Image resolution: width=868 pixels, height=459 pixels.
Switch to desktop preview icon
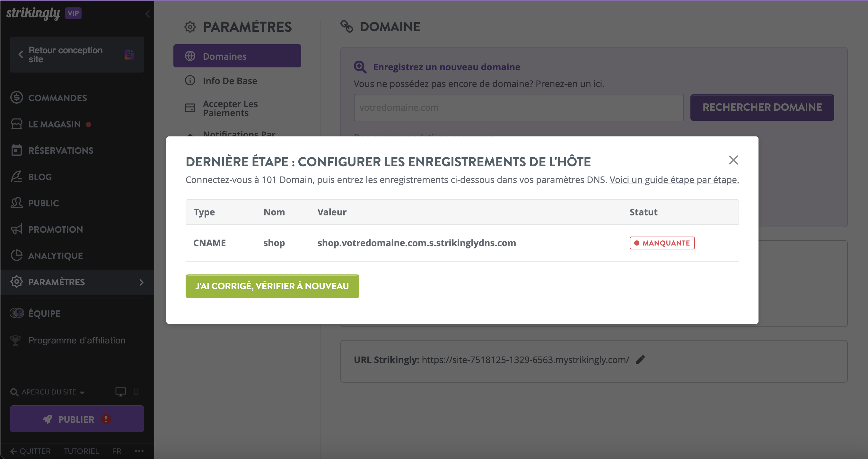pyautogui.click(x=120, y=392)
